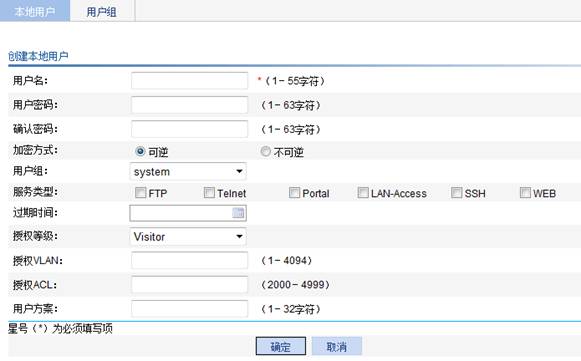Select the 可逆 encryption radio button
581x361 pixels.
point(140,151)
